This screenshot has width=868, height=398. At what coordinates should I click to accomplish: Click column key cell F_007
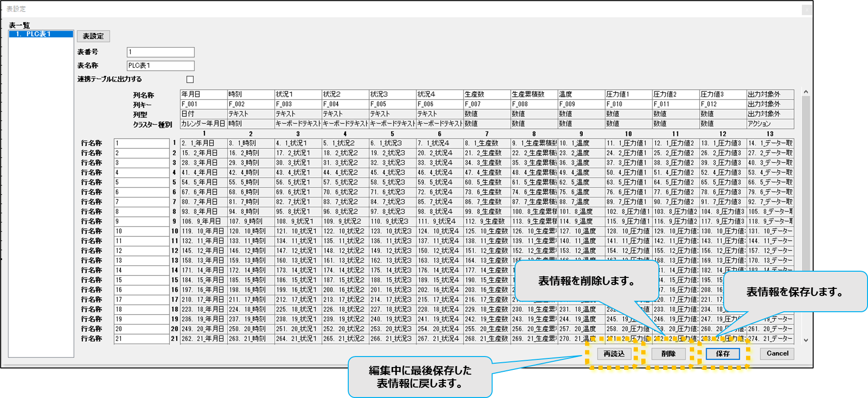(486, 104)
